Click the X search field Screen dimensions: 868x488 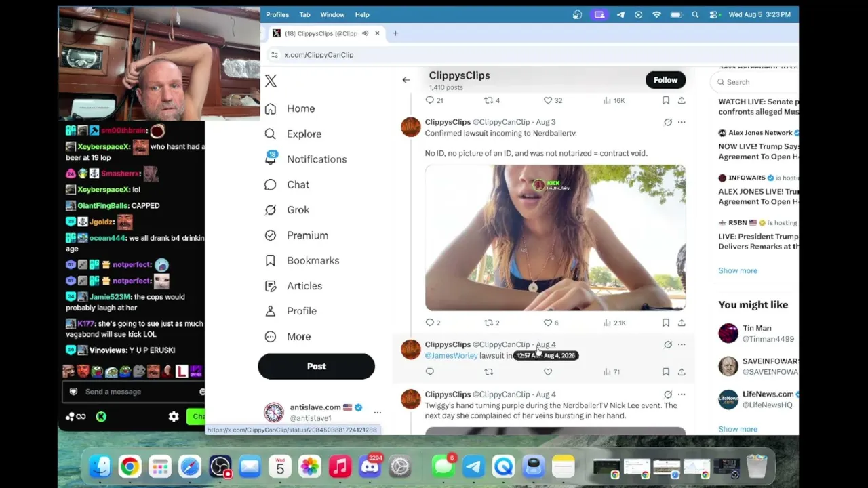coord(756,82)
